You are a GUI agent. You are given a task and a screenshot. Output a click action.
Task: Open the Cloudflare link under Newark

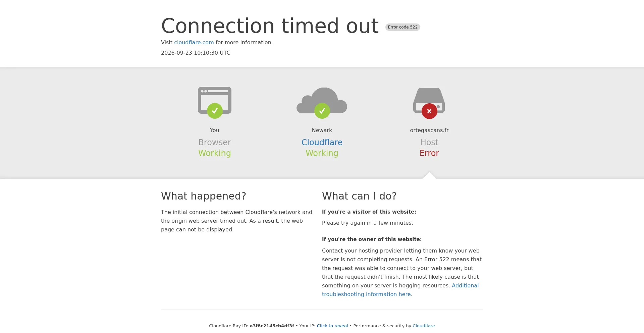coord(322,143)
